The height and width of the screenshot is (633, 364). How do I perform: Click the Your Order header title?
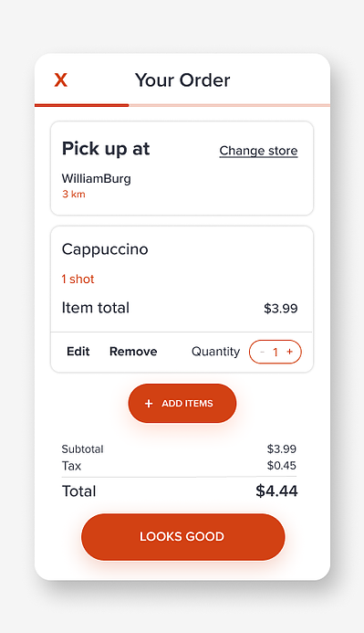[x=182, y=80]
